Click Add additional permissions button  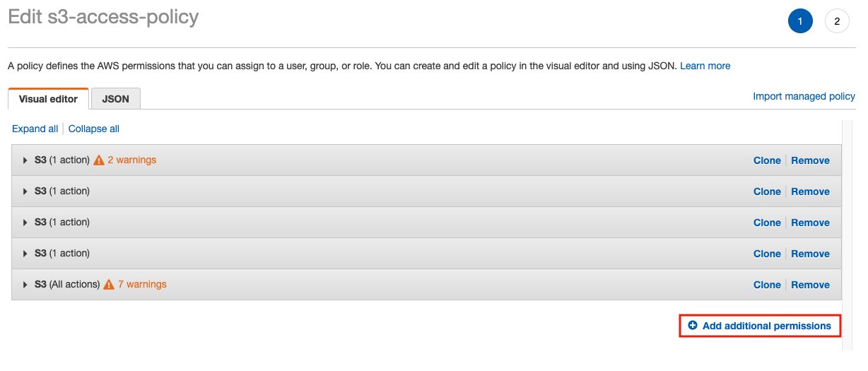766,326
